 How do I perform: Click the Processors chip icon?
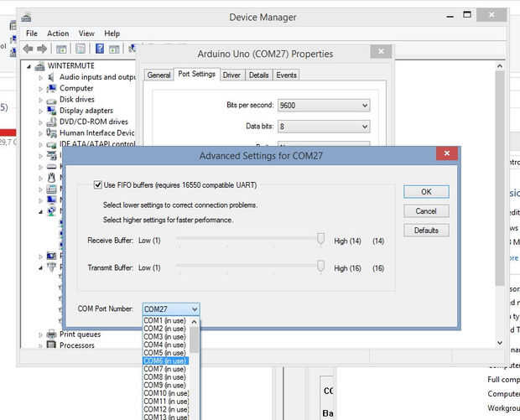[x=51, y=345]
